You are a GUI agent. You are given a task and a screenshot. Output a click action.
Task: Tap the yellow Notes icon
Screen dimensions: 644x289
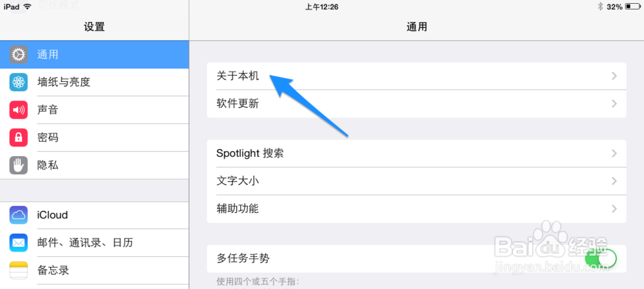[x=19, y=270]
